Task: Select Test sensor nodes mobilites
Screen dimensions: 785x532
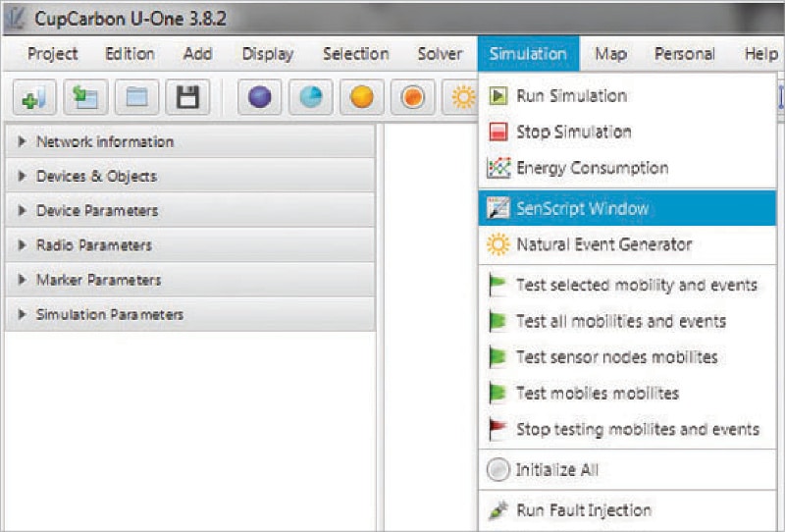Action: click(x=627, y=357)
